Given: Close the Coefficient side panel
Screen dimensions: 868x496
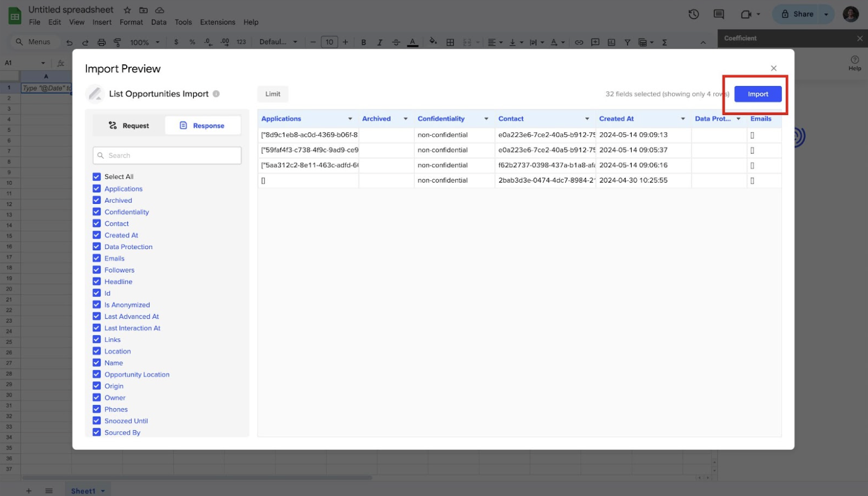Looking at the screenshot, I should click(860, 39).
